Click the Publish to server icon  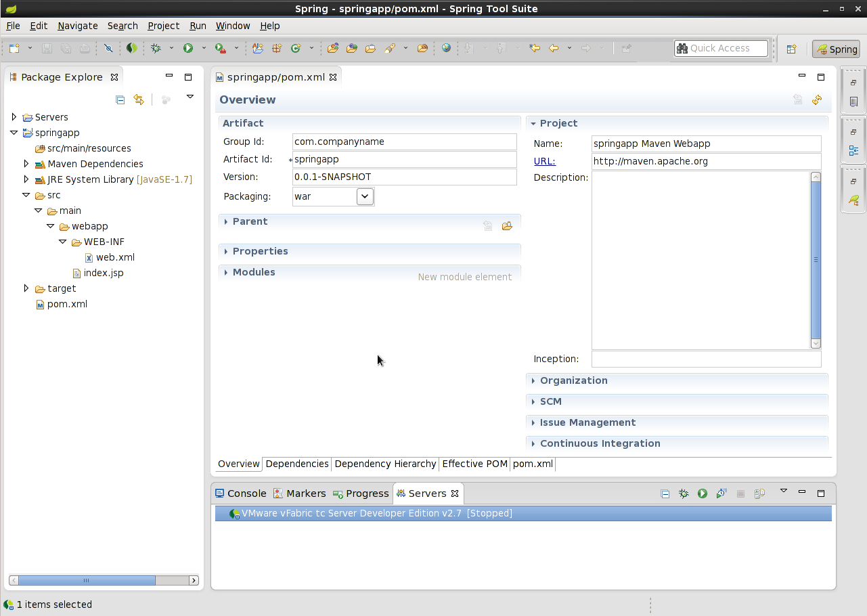click(759, 493)
